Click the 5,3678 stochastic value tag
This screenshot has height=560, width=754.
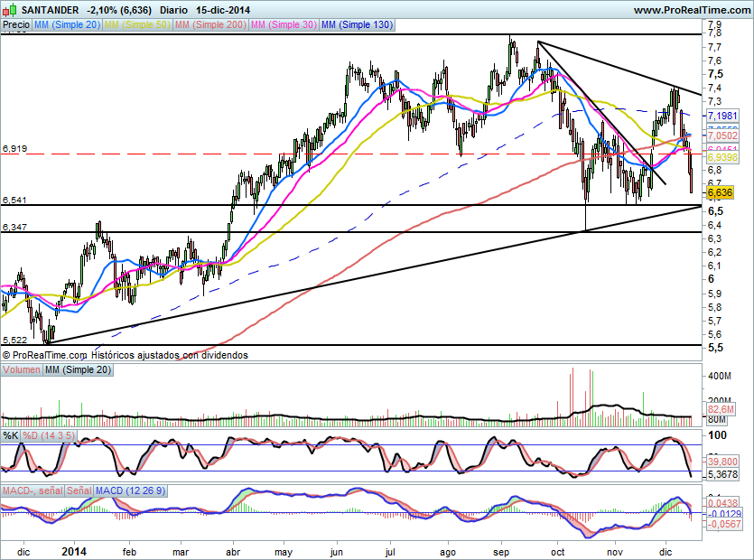(721, 474)
